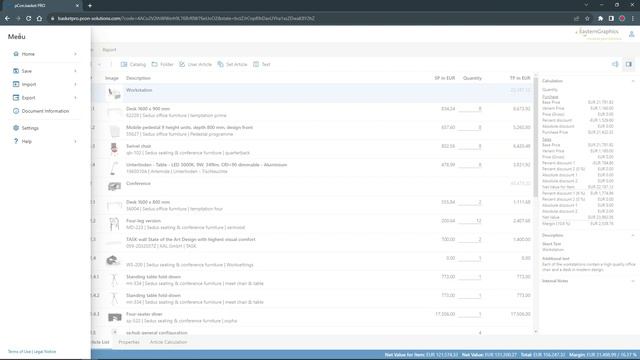Image resolution: width=640 pixels, height=360 pixels.
Task: Click the Settings gear icon
Action: click(16, 128)
